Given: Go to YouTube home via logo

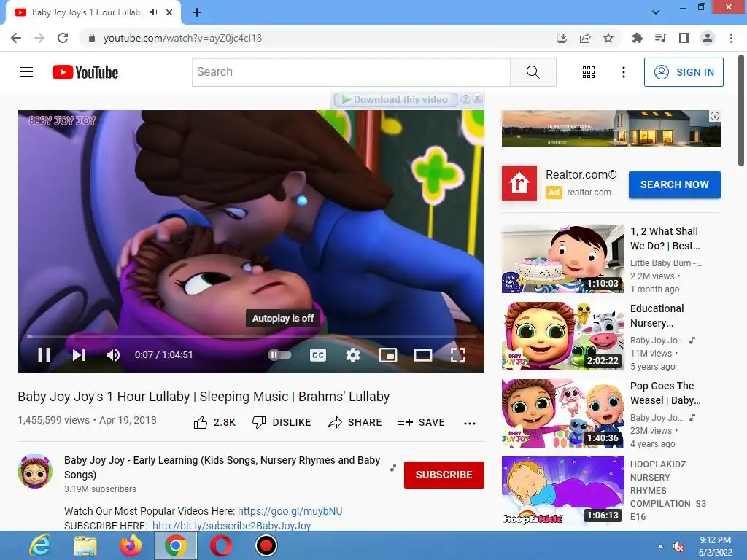Looking at the screenshot, I should tap(85, 72).
